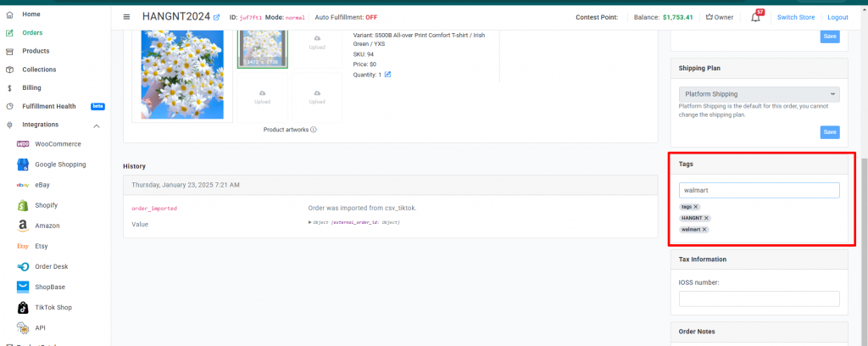Edit quantity using the pencil icon
868x346 pixels.
pos(387,74)
